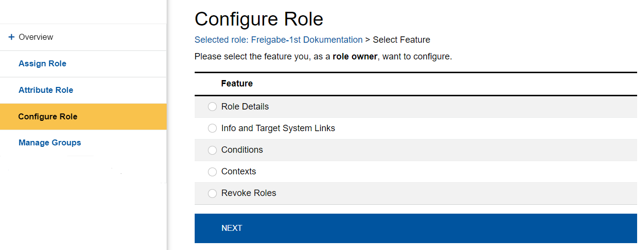Image resolution: width=644 pixels, height=250 pixels.
Task: Mark the Revoke Roles radio button
Action: [212, 194]
